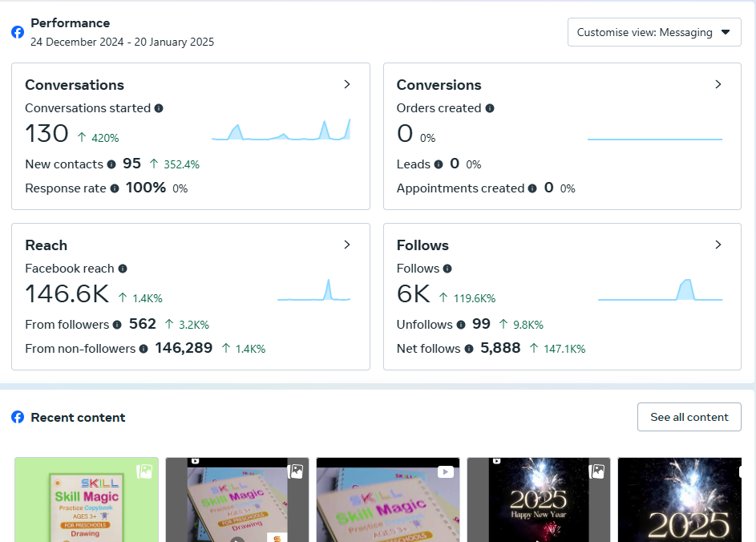Click info icon next to Response rate
Viewport: 756px width, 542px height.
(115, 188)
